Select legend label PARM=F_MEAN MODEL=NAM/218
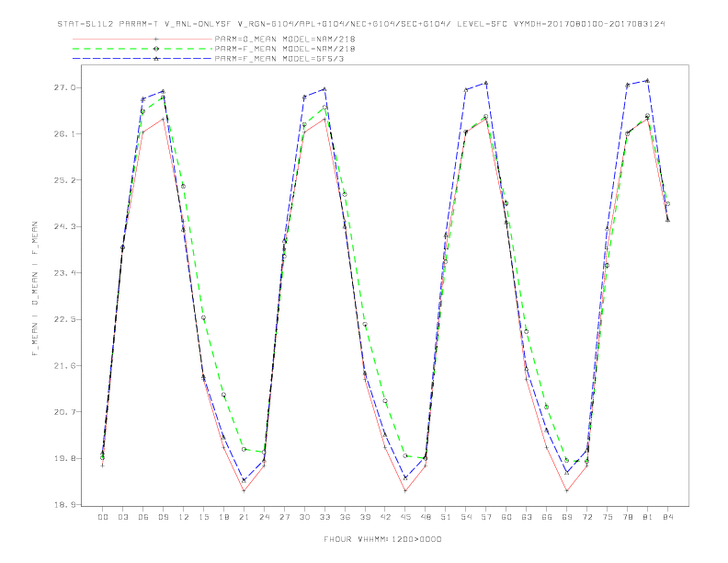Viewport: 728px width, 563px height. [x=285, y=49]
